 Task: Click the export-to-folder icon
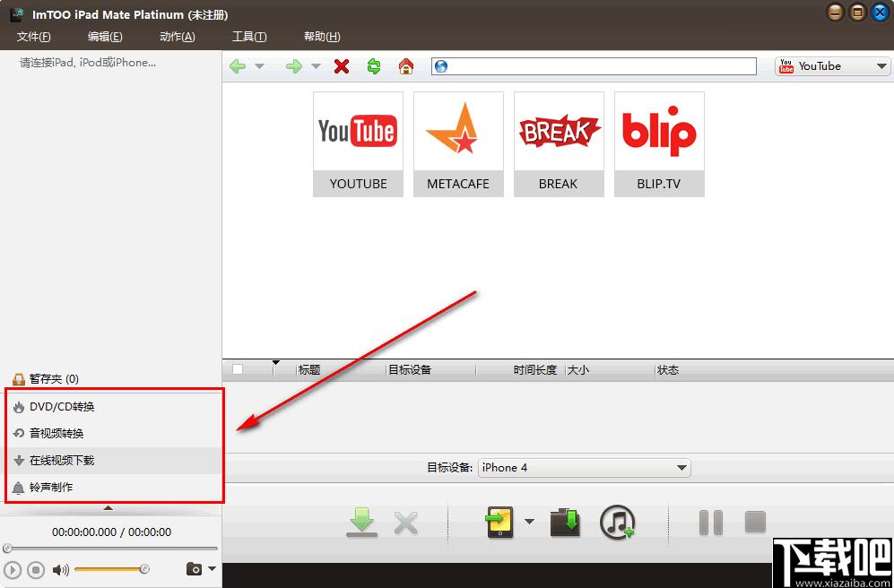[565, 523]
